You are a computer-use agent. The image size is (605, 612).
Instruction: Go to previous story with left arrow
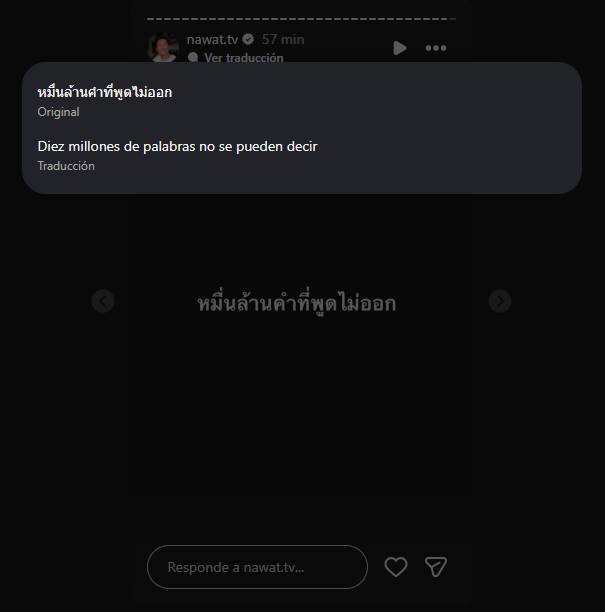coord(103,301)
